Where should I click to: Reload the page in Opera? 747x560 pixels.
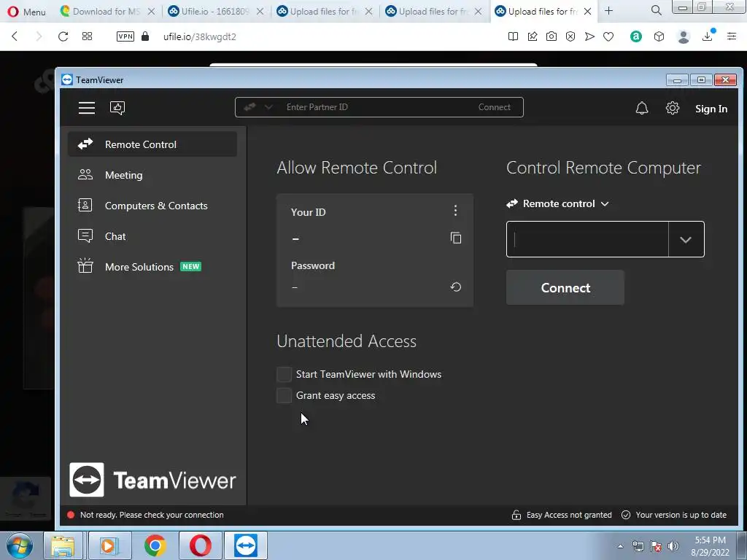coord(63,36)
